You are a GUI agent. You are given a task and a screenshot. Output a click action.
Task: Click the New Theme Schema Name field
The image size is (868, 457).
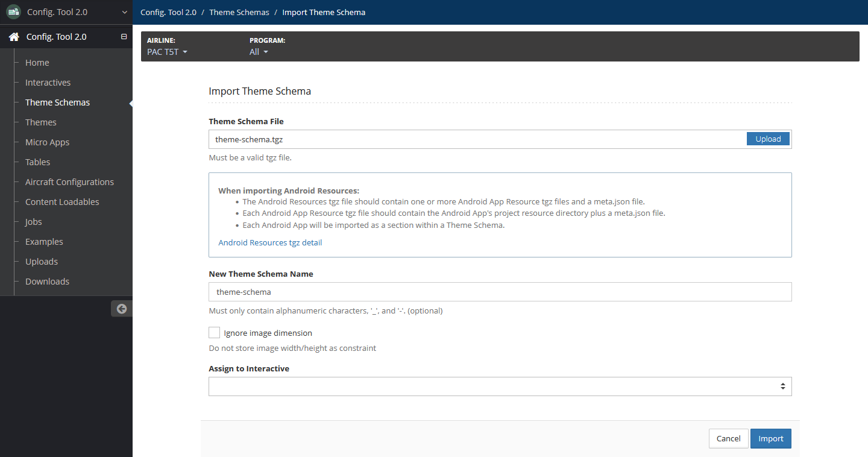click(x=500, y=292)
